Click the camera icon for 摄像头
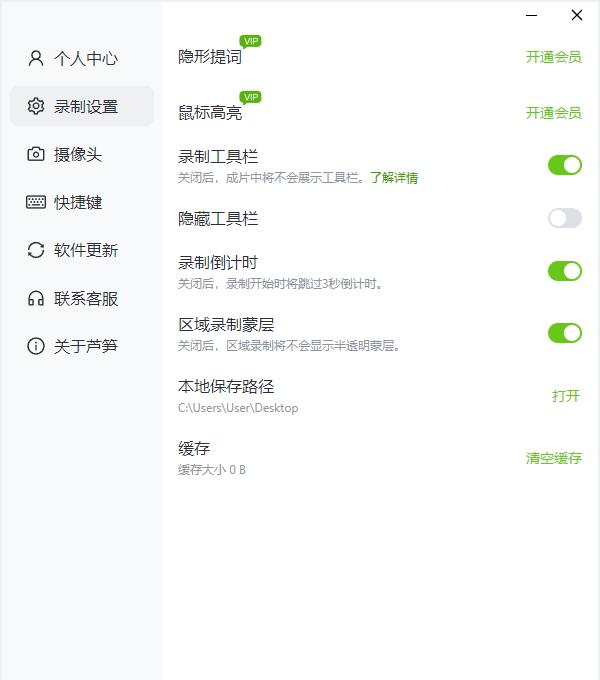Screen dimensions: 600x680 tap(36, 154)
